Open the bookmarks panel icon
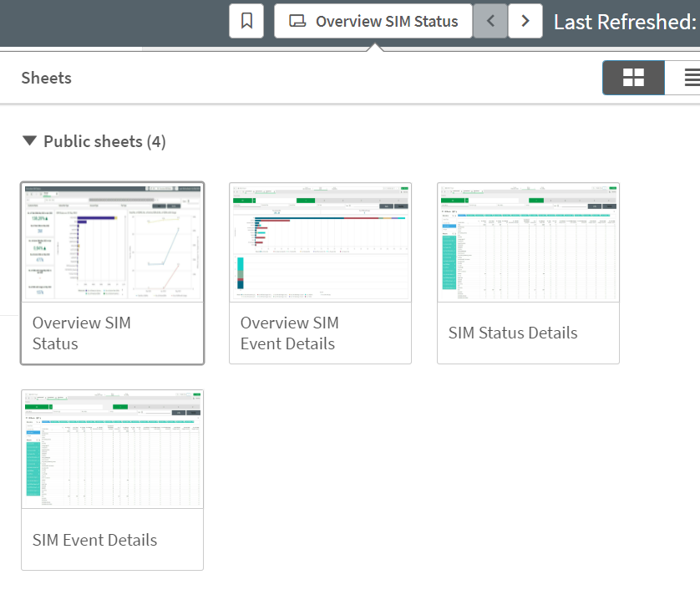This screenshot has width=700, height=595. pyautogui.click(x=246, y=21)
